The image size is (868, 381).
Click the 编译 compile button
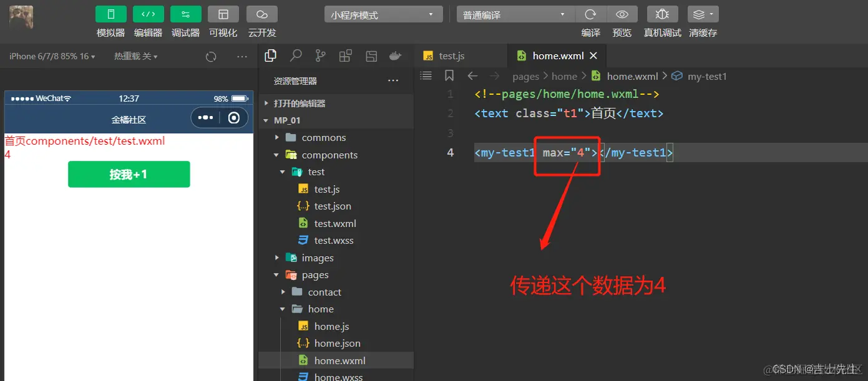point(590,14)
